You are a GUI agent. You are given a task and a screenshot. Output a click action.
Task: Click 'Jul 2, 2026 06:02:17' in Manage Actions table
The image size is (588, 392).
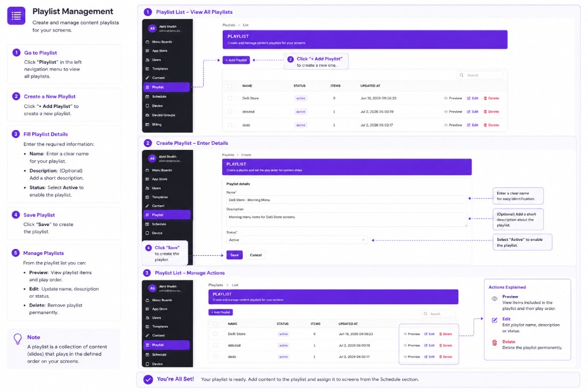(x=354, y=357)
